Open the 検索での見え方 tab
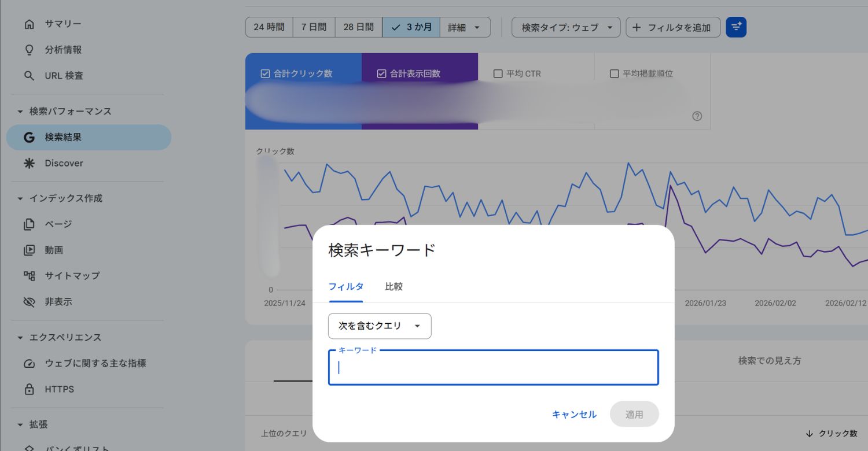This screenshot has height=451, width=868. tap(770, 361)
